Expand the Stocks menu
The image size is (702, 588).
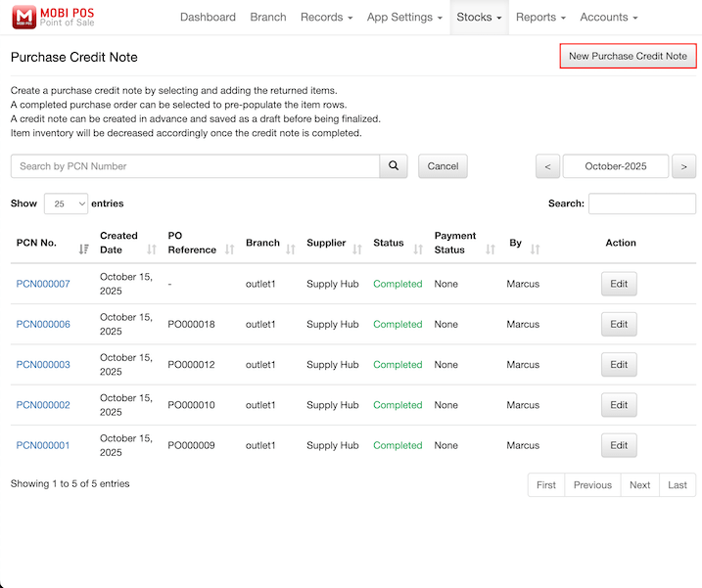click(x=479, y=17)
